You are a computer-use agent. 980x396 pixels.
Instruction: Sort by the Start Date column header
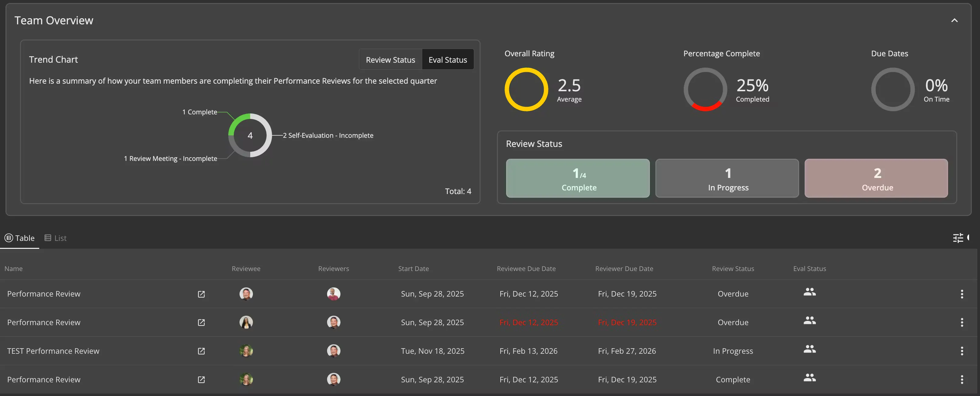[413, 269]
